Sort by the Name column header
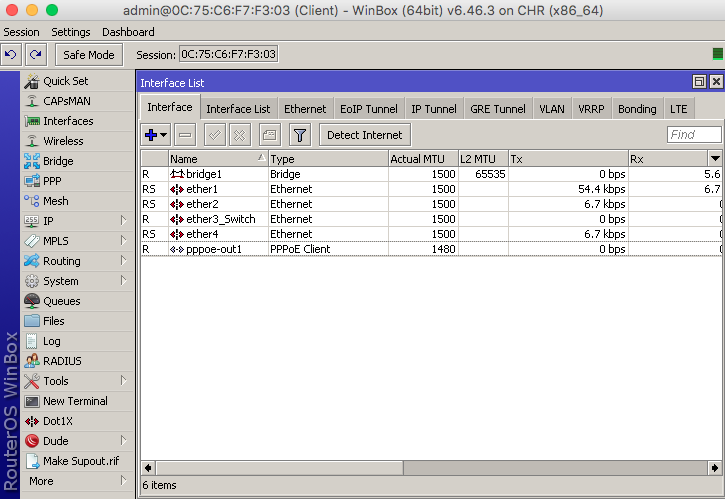 [218, 159]
